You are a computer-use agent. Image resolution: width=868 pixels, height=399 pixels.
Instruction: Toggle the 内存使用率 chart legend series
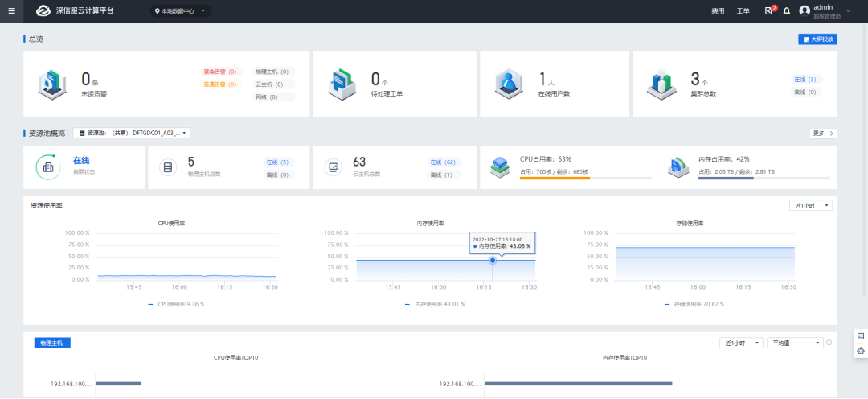coord(435,305)
